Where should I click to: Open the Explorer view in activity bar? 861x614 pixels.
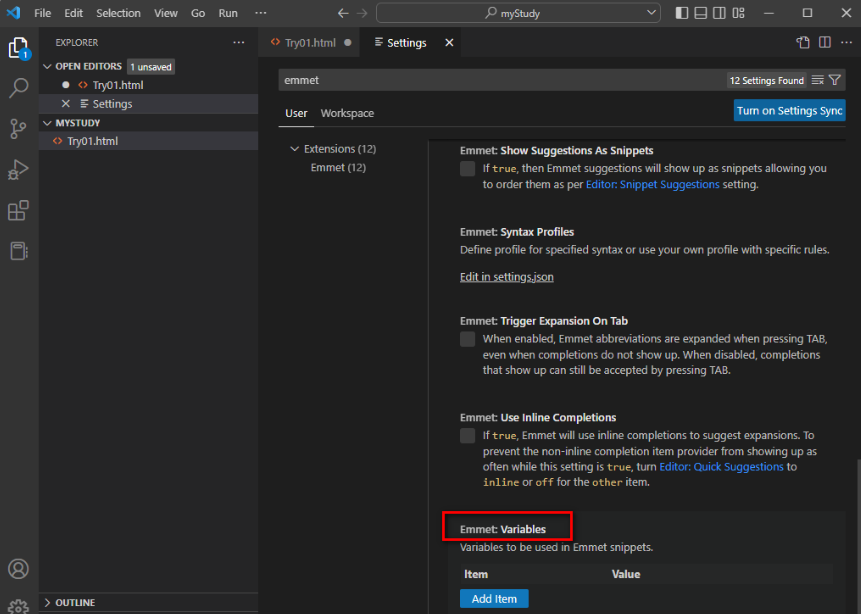point(19,48)
